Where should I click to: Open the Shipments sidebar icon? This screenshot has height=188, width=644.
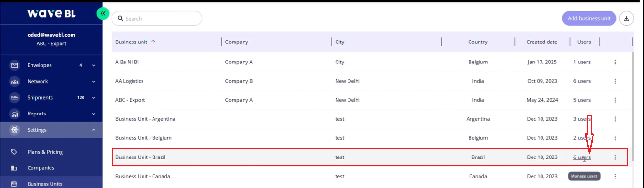click(15, 98)
